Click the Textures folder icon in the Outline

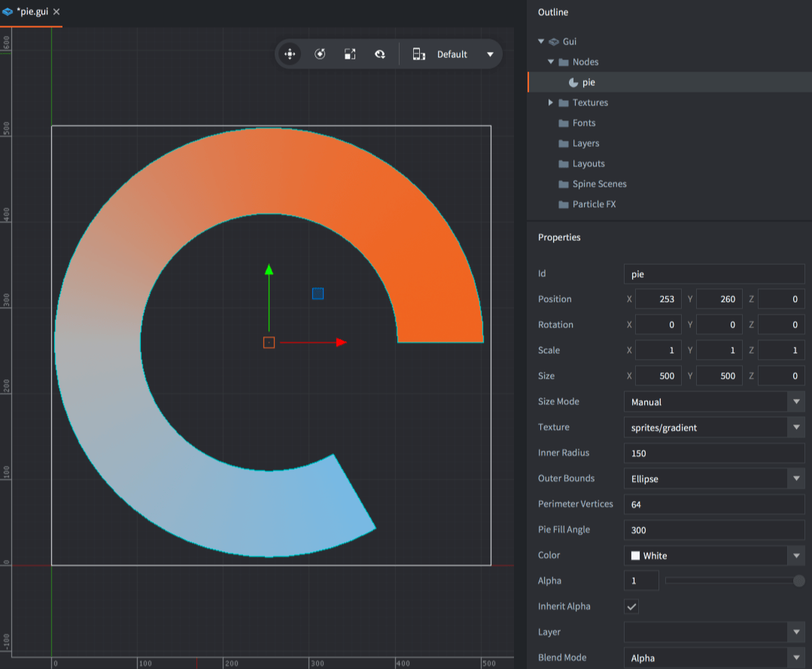tap(564, 102)
